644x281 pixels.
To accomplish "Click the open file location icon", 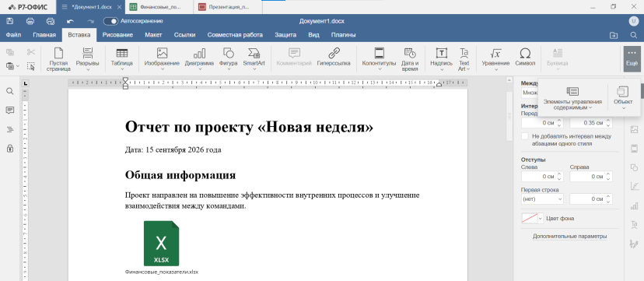I will point(614,35).
